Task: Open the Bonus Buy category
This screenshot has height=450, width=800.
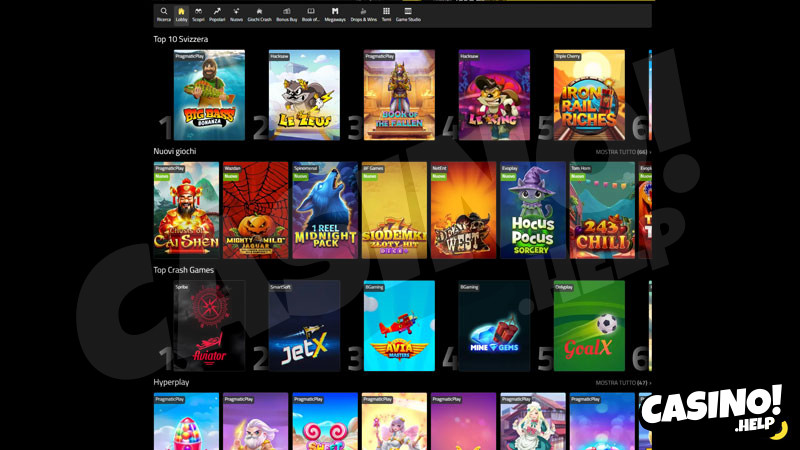Action: (287, 15)
